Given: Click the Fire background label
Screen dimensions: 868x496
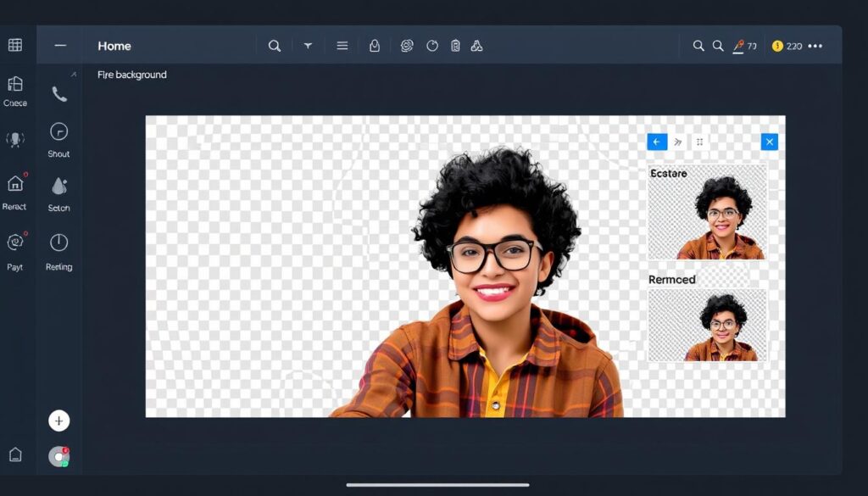Looking at the screenshot, I should point(131,75).
